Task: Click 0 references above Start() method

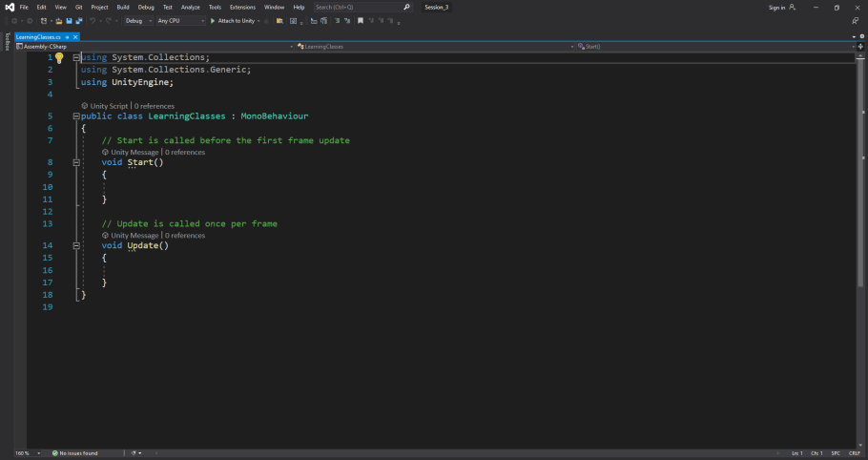Action: (x=185, y=153)
